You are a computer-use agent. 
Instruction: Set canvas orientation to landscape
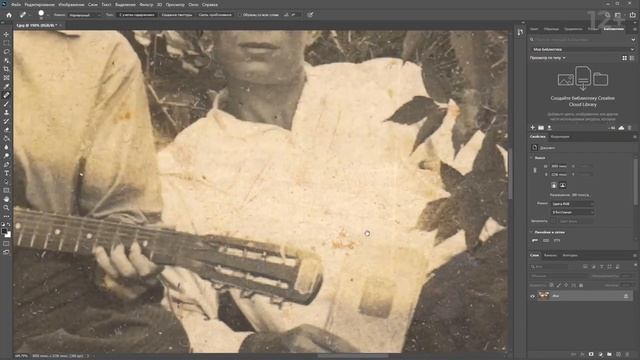(x=562, y=185)
